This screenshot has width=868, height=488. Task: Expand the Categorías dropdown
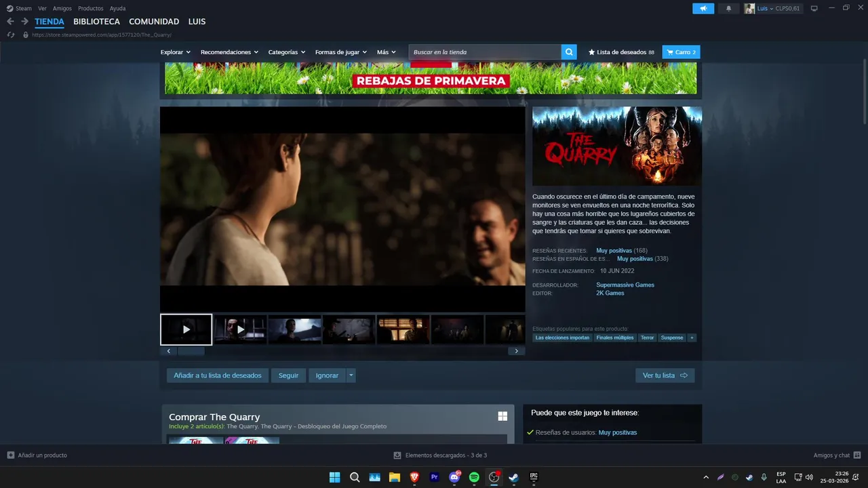click(x=287, y=52)
